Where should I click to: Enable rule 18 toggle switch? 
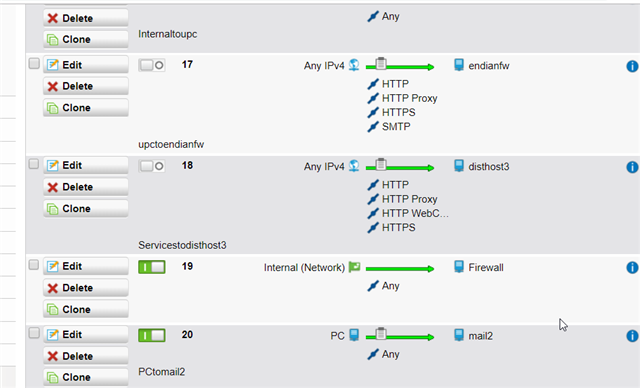pyautogui.click(x=152, y=166)
